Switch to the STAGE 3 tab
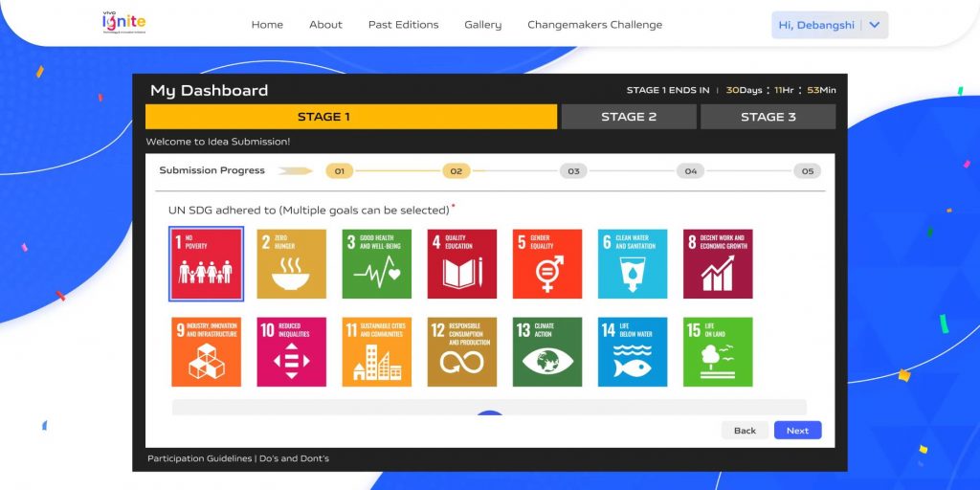Image resolution: width=980 pixels, height=490 pixels. pos(768,117)
